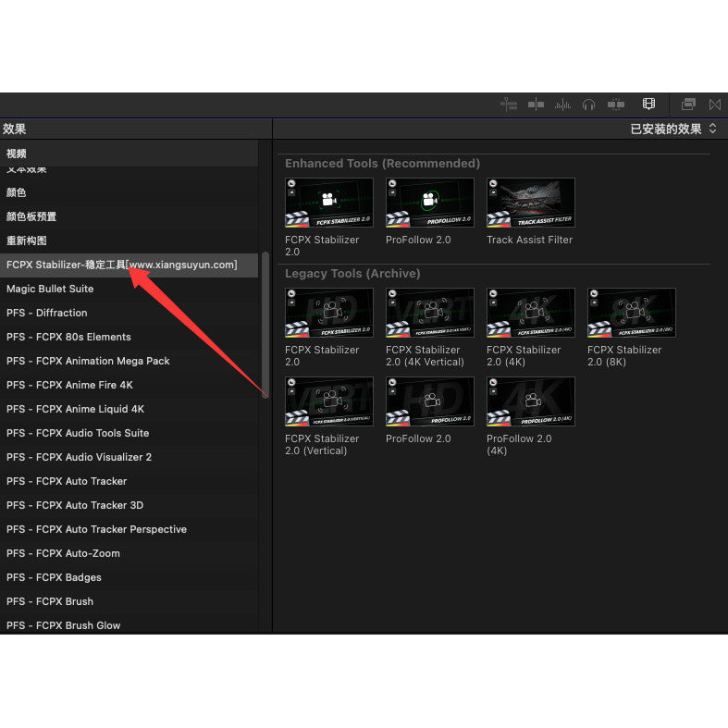Toggle audio skimming waveform icon
Image resolution: width=728 pixels, height=728 pixels.
point(562,105)
